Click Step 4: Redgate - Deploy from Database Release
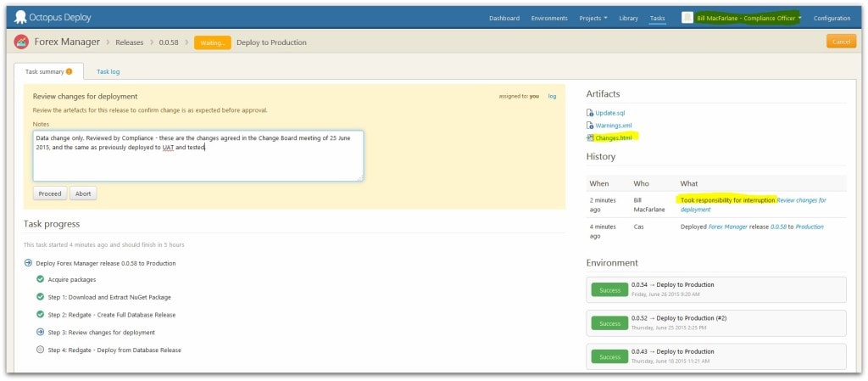This screenshot has height=381, width=868. [x=114, y=350]
